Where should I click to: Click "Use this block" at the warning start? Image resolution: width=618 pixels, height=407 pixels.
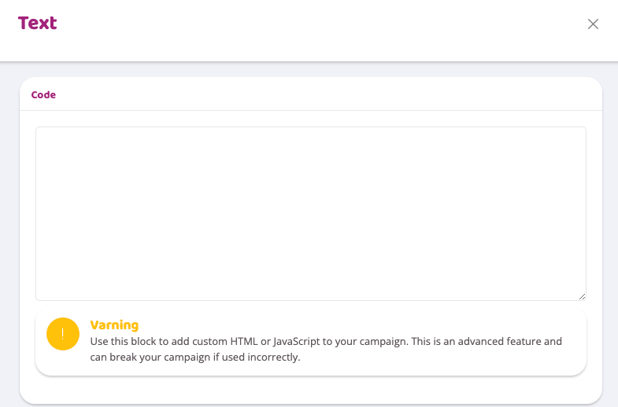[126, 341]
